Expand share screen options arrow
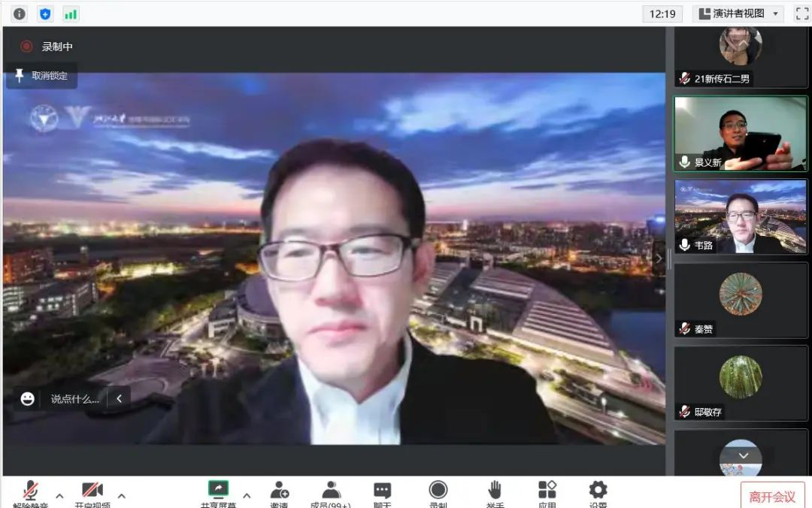The image size is (812, 508). [247, 496]
